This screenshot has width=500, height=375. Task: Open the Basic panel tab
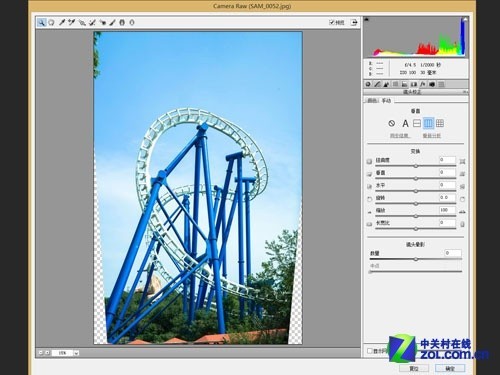point(368,84)
